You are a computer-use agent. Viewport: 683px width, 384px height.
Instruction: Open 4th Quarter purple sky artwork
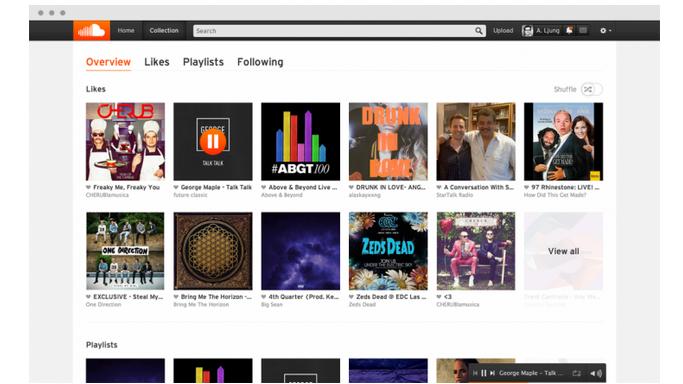coord(301,251)
